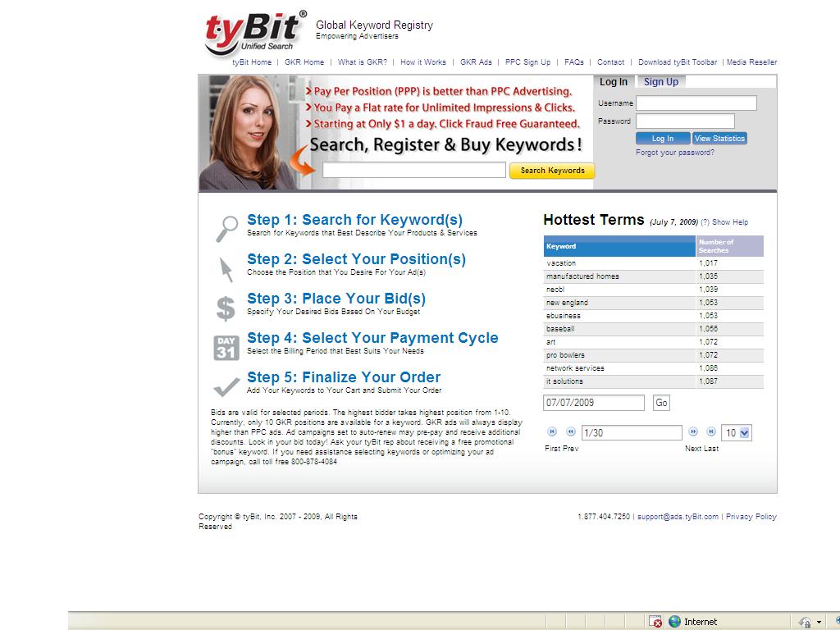Select the 'art' keyword row
The height and width of the screenshot is (630, 840).
pos(654,342)
